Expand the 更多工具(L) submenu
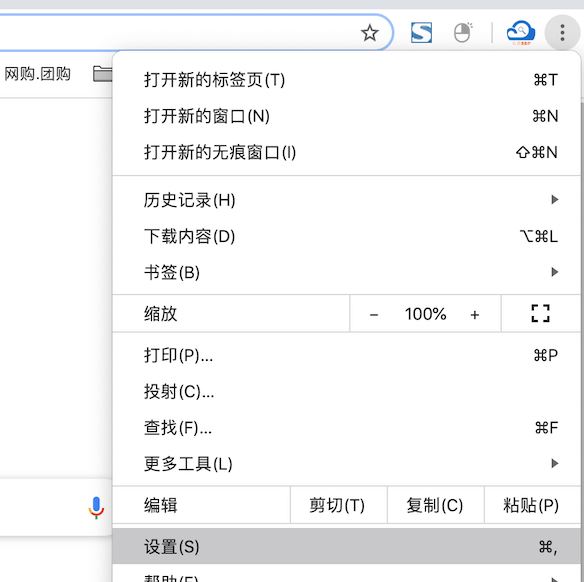The image size is (584, 582). pyautogui.click(x=346, y=464)
